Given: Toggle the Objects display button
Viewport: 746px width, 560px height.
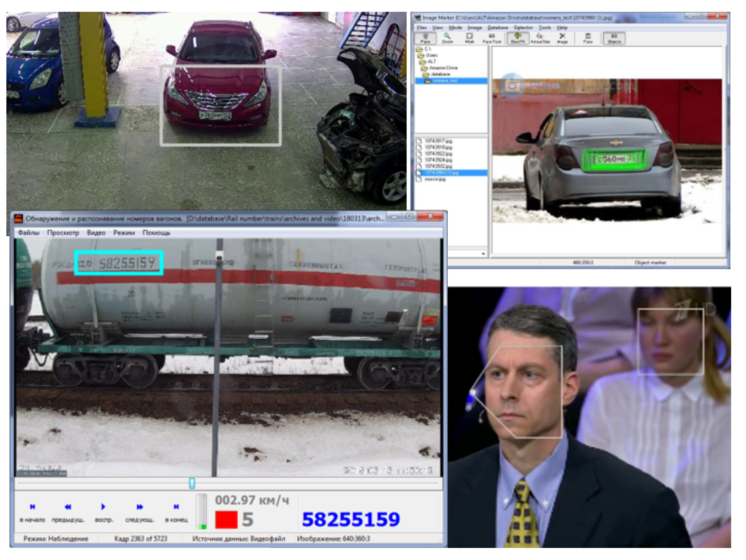Looking at the screenshot, I should coord(614,38).
